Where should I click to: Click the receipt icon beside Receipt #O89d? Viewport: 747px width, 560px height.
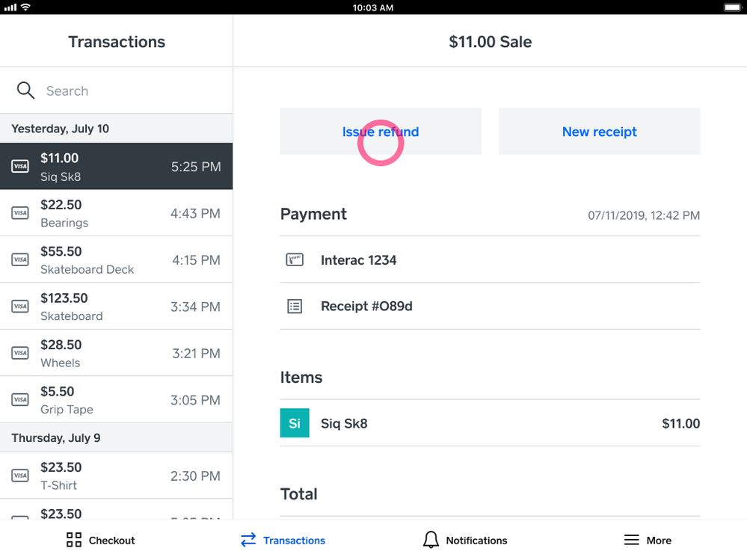click(295, 307)
